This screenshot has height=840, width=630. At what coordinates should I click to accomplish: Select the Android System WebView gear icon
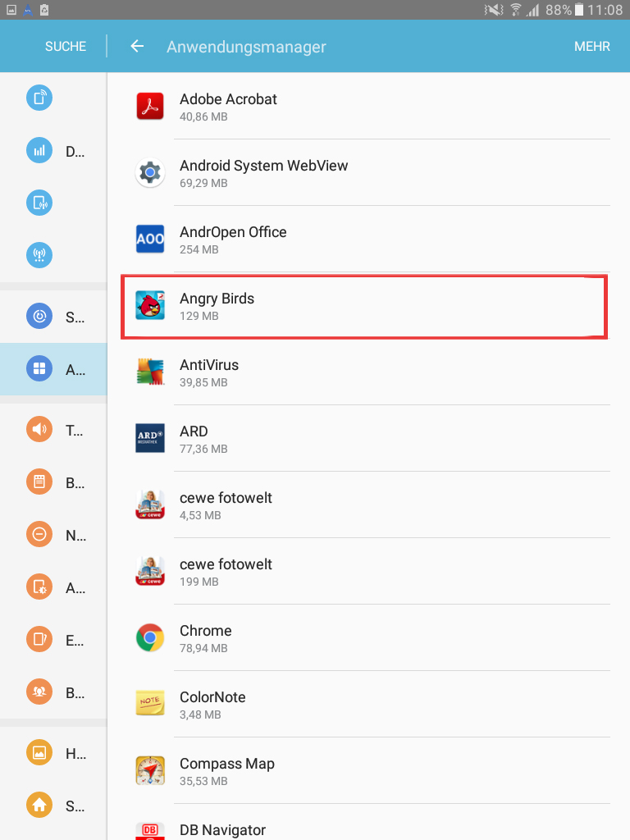(150, 172)
